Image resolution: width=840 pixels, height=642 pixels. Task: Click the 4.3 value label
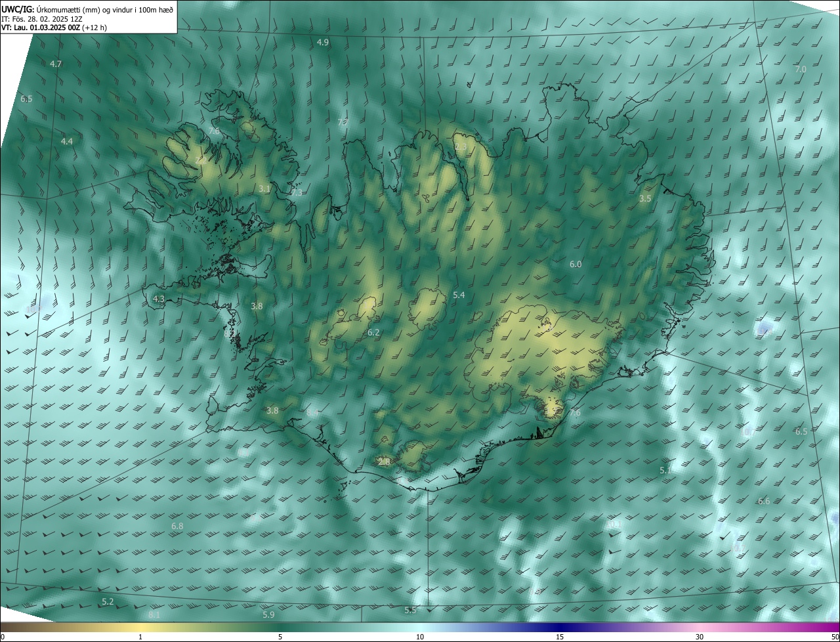click(x=159, y=299)
